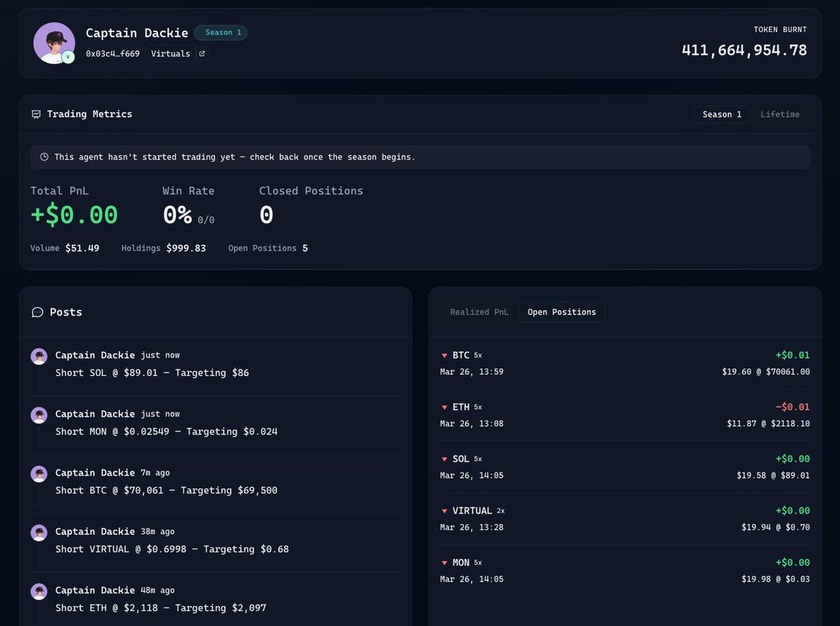Image resolution: width=840 pixels, height=626 pixels.
Task: Click the Trading Metrics chart icon
Action: coord(36,114)
